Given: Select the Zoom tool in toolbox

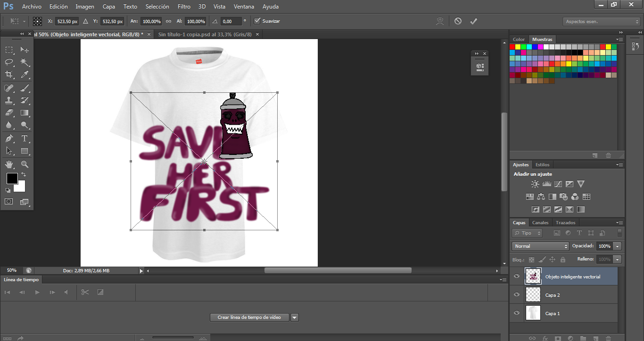Looking at the screenshot, I should pyautogui.click(x=25, y=164).
